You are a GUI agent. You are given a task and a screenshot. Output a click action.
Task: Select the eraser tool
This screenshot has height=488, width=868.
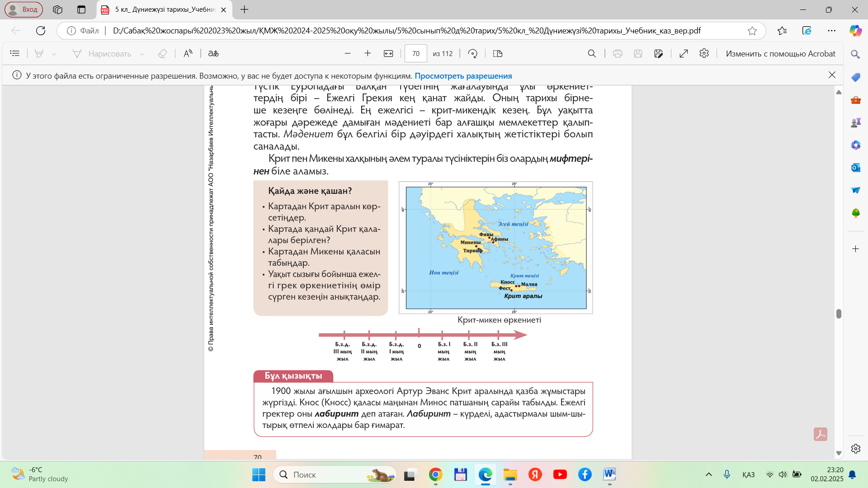[162, 53]
